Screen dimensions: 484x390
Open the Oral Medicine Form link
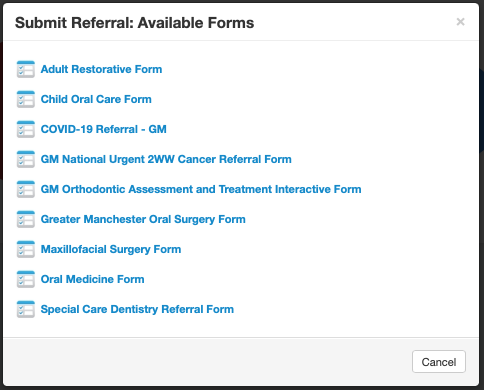click(92, 279)
